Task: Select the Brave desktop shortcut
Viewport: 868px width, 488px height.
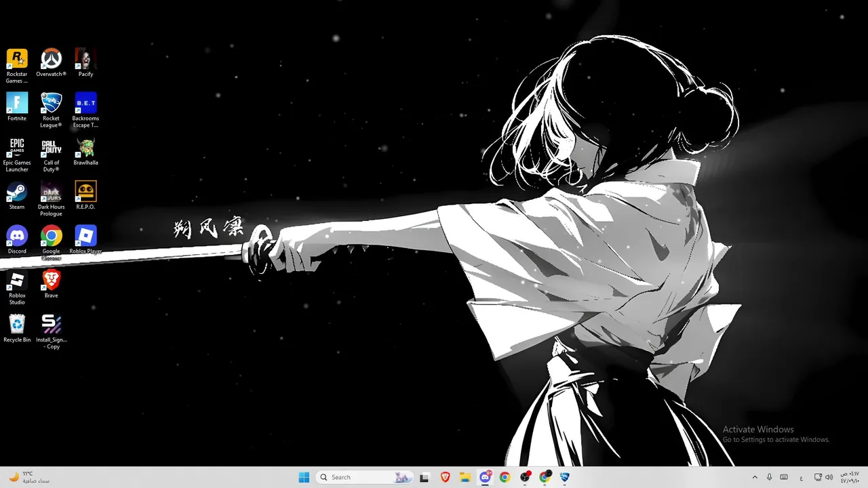Action: point(52,284)
